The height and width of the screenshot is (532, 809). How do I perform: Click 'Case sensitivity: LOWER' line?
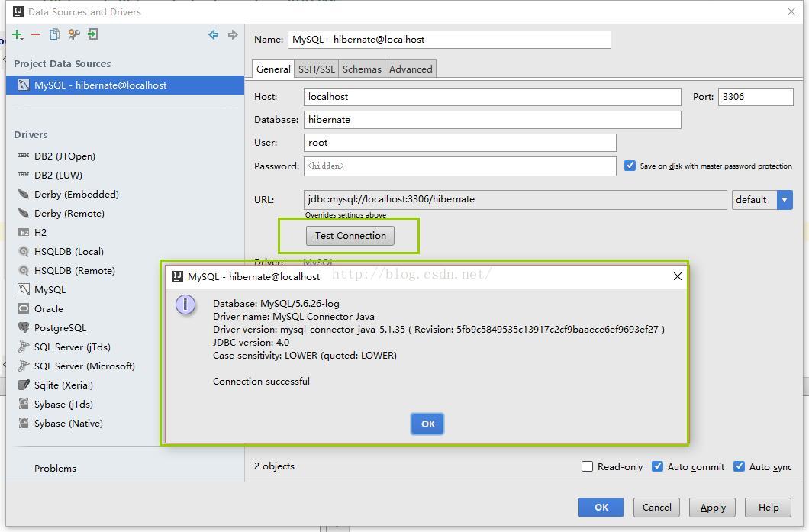point(305,355)
